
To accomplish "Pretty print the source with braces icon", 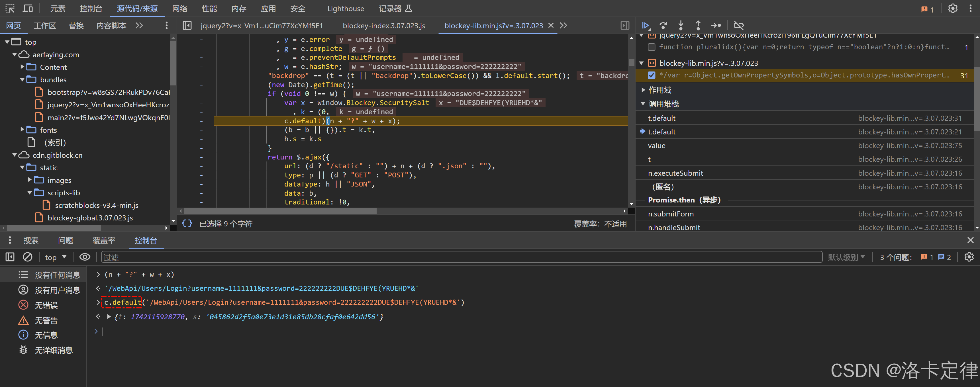I will (187, 224).
